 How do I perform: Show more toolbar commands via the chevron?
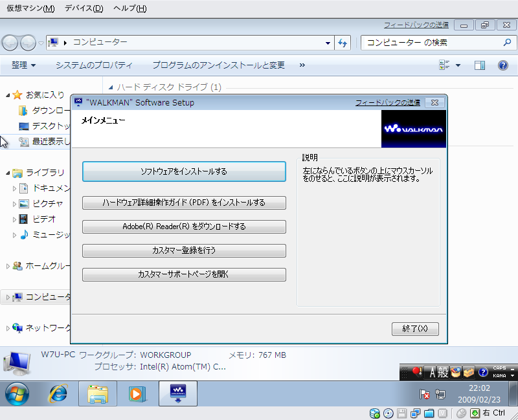[x=302, y=65]
